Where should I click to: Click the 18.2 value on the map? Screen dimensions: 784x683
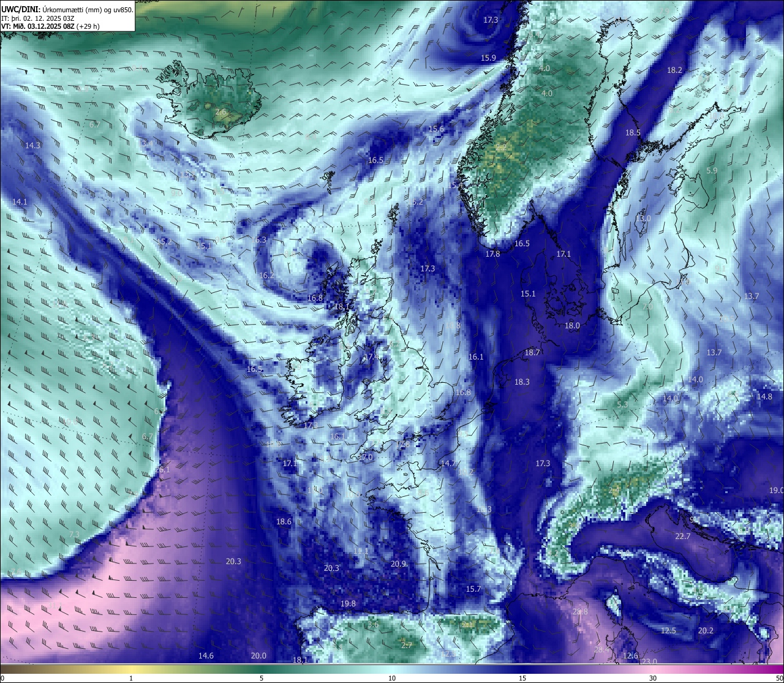pos(674,70)
